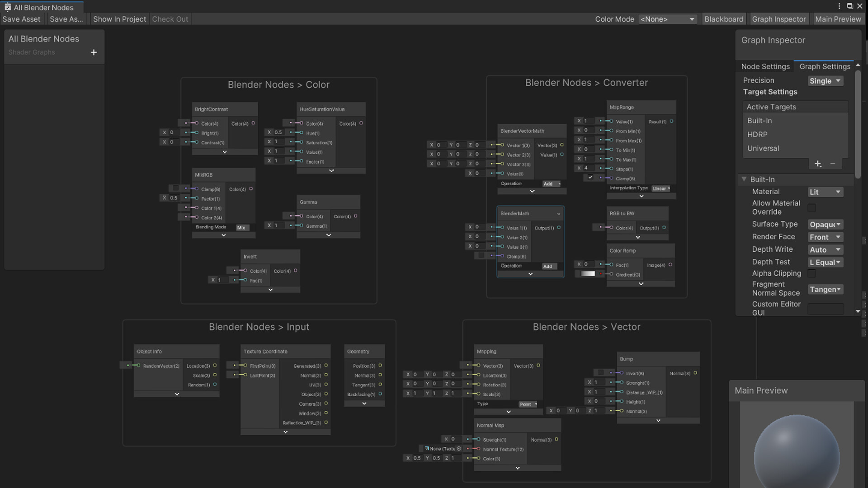Toggle the Clamp checkbox on MapRange node
The width and height of the screenshot is (868, 488).
tap(591, 178)
